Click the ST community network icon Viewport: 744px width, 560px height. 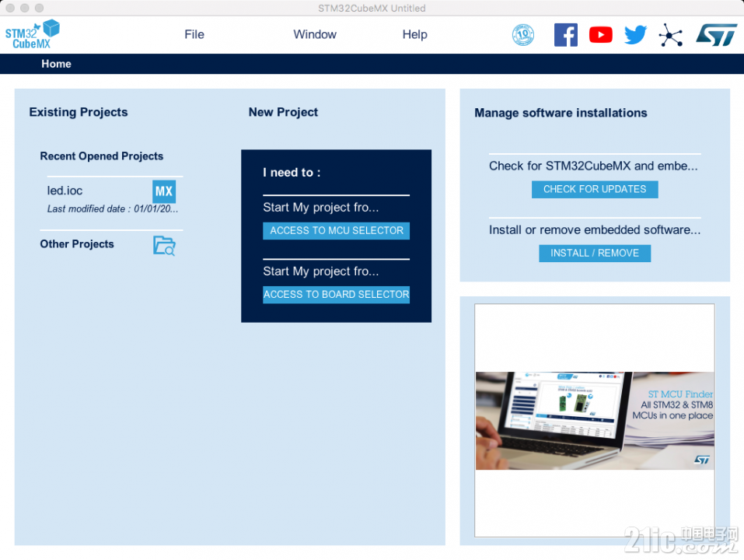(x=670, y=35)
